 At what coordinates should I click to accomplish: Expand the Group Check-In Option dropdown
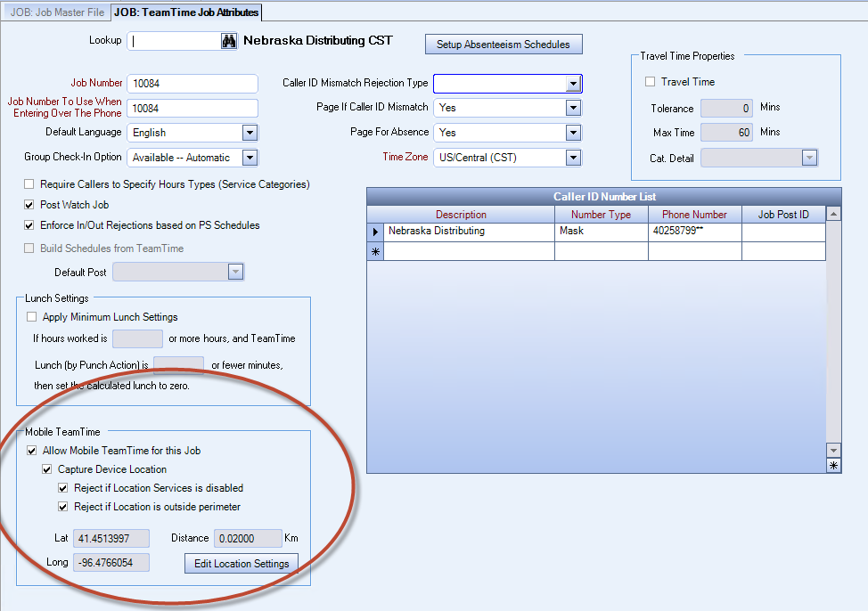(x=250, y=158)
